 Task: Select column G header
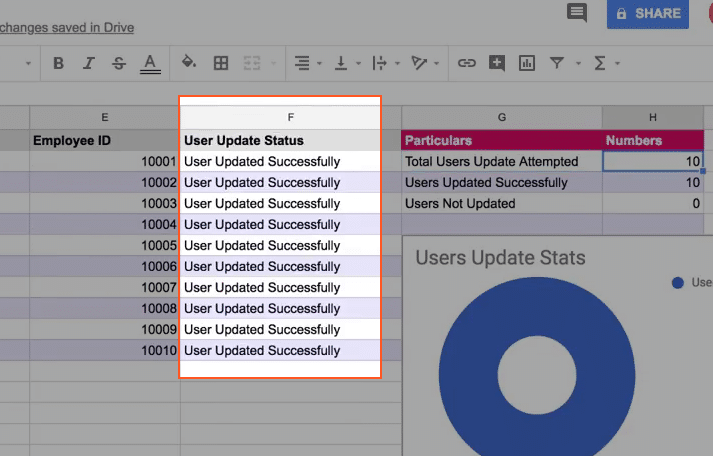point(502,117)
